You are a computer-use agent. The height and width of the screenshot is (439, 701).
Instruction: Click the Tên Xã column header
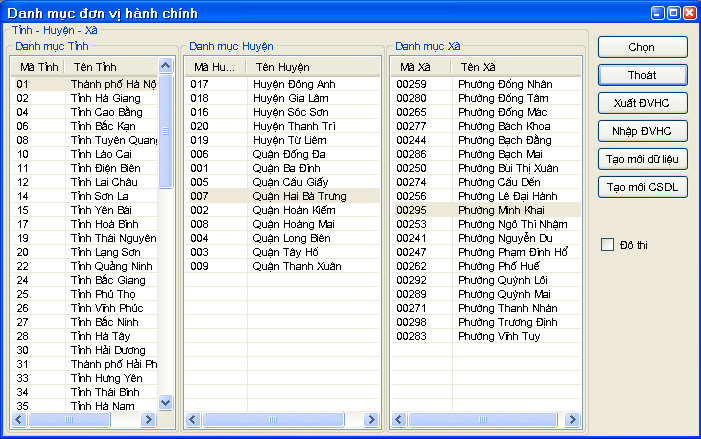coord(516,67)
